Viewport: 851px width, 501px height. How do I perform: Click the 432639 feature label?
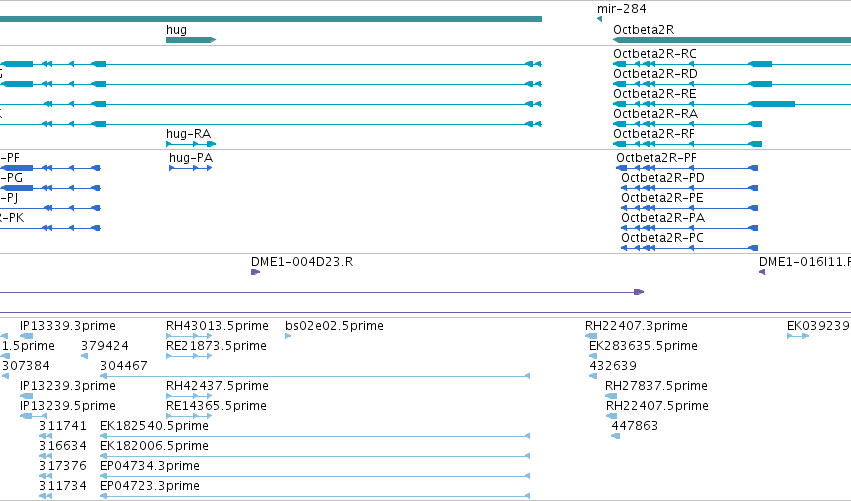(613, 366)
